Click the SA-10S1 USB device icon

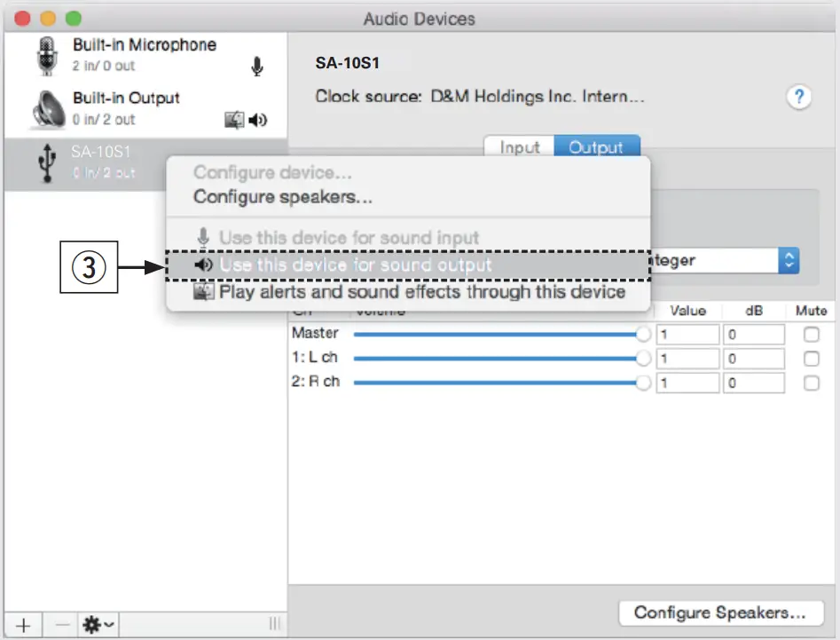(47, 163)
